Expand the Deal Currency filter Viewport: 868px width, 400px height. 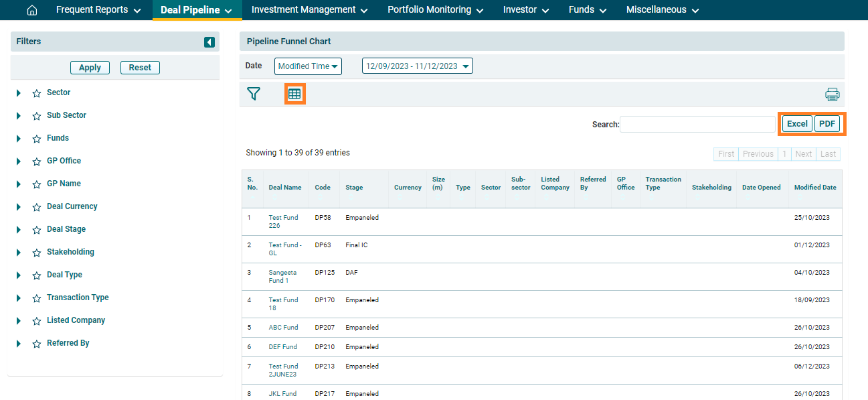(19, 207)
